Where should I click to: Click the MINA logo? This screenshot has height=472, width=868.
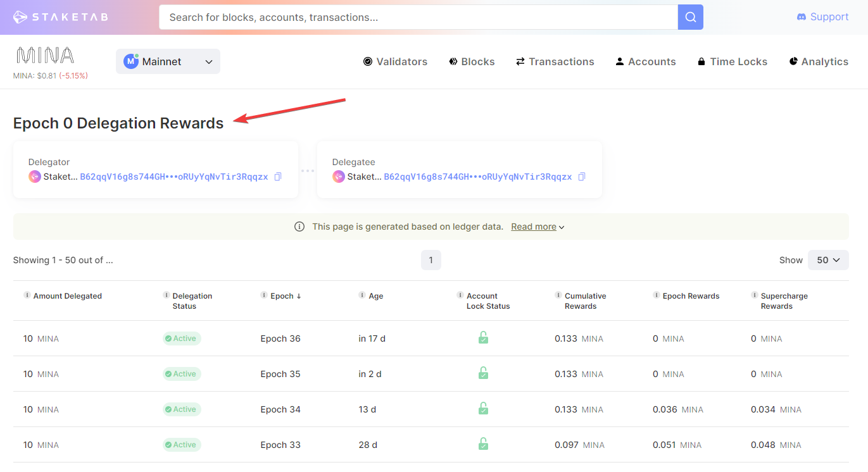pos(45,56)
